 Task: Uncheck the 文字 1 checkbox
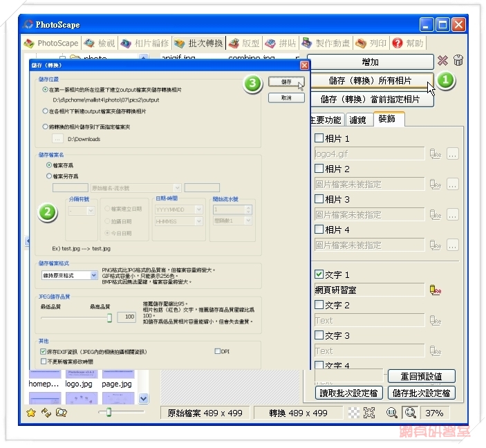click(319, 274)
